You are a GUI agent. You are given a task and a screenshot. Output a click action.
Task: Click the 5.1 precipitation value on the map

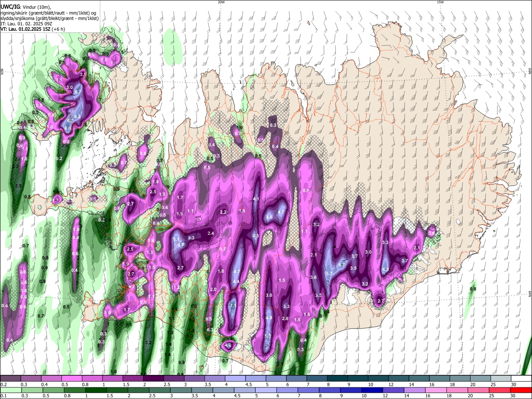click(x=176, y=239)
